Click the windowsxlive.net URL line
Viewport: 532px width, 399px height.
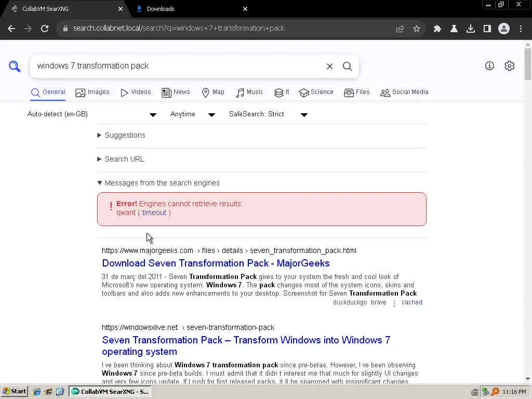[x=188, y=328]
